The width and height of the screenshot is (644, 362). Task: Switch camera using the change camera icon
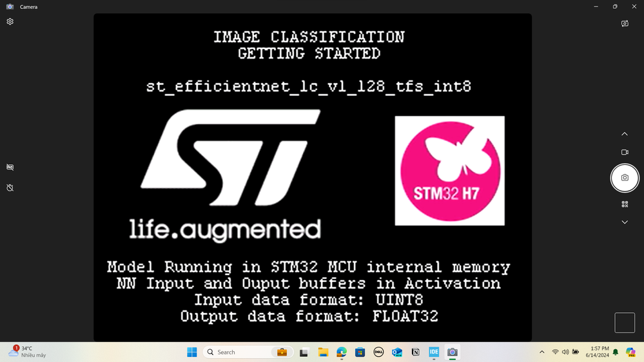coord(625,23)
